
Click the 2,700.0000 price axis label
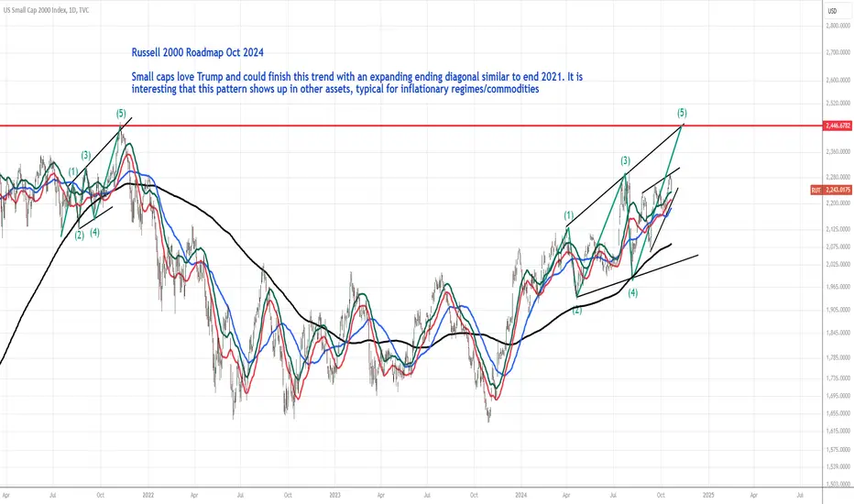[838, 53]
